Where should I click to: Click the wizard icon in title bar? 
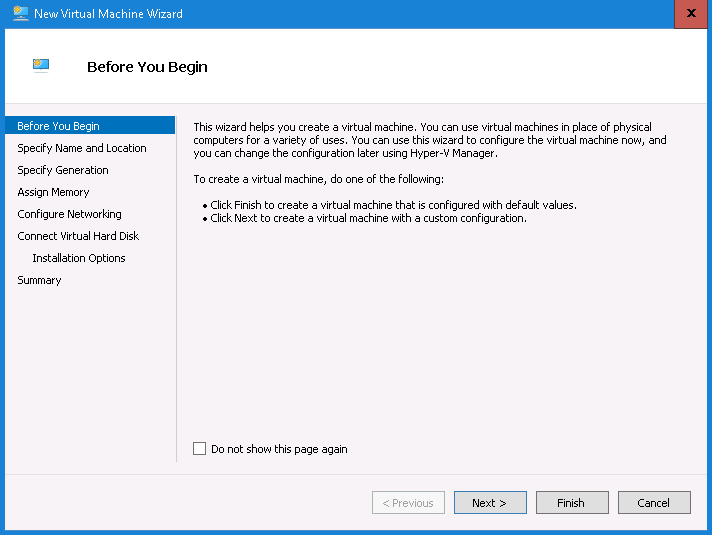point(20,14)
